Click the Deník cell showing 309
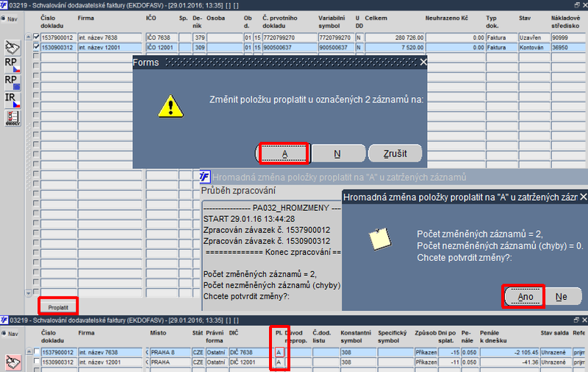The height and width of the screenshot is (372, 588). point(199,47)
